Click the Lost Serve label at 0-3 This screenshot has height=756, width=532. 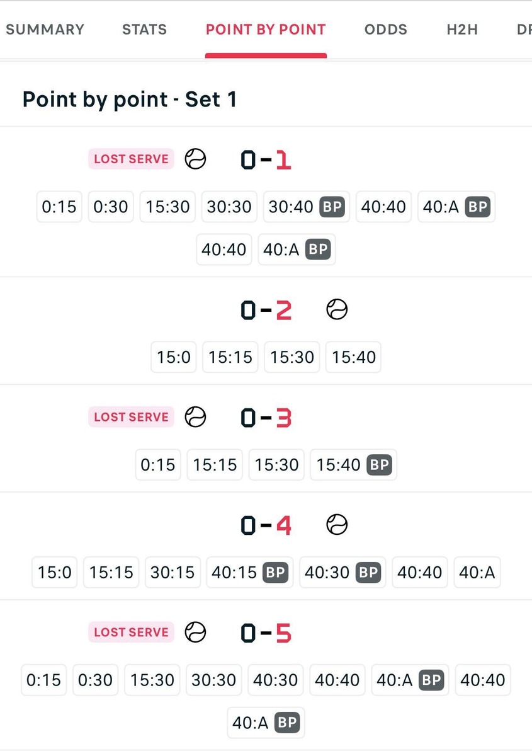(x=131, y=417)
